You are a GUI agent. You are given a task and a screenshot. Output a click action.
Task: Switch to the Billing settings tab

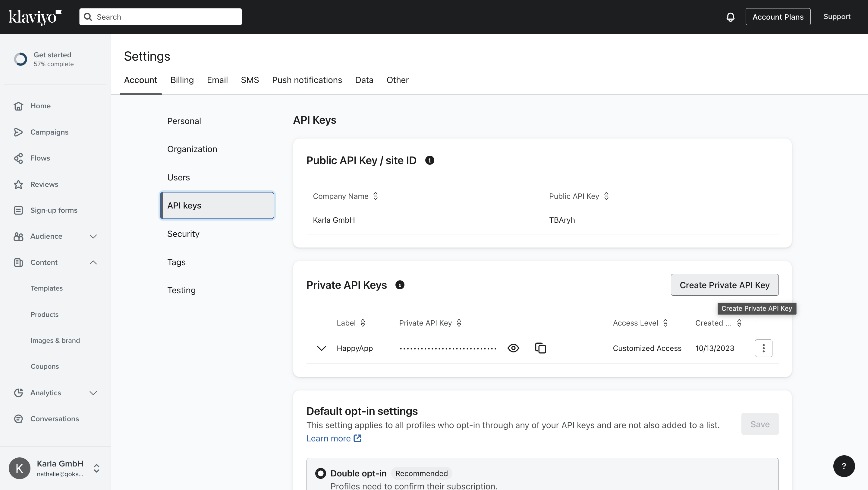[x=182, y=80]
